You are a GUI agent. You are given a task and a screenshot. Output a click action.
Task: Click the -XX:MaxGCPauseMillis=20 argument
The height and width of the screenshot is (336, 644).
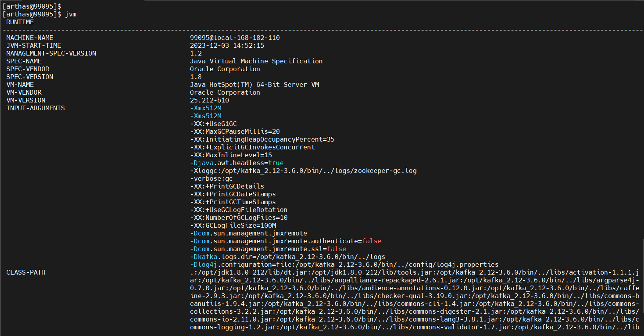(x=235, y=132)
